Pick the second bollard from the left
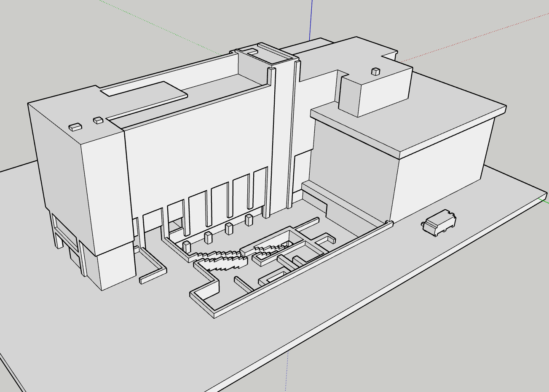The image size is (549, 392). tap(208, 237)
